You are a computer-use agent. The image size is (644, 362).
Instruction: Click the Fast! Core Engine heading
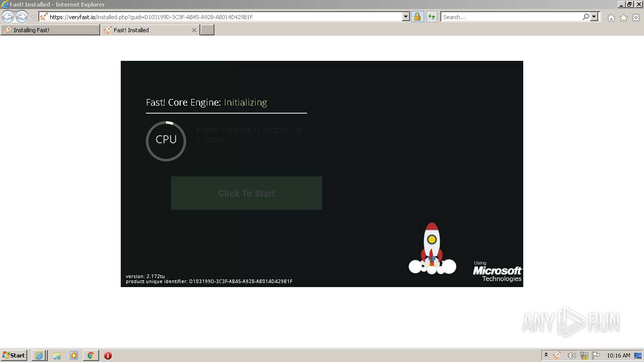pos(183,103)
